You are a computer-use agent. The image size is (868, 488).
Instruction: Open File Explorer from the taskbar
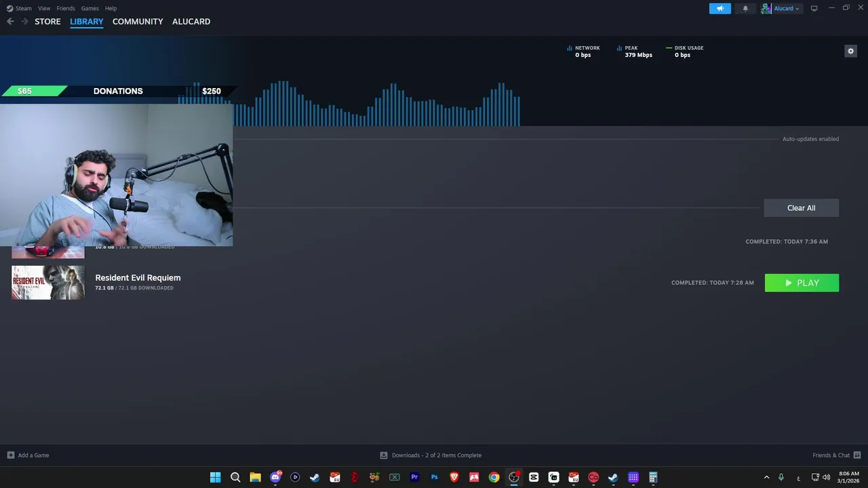coord(255,477)
